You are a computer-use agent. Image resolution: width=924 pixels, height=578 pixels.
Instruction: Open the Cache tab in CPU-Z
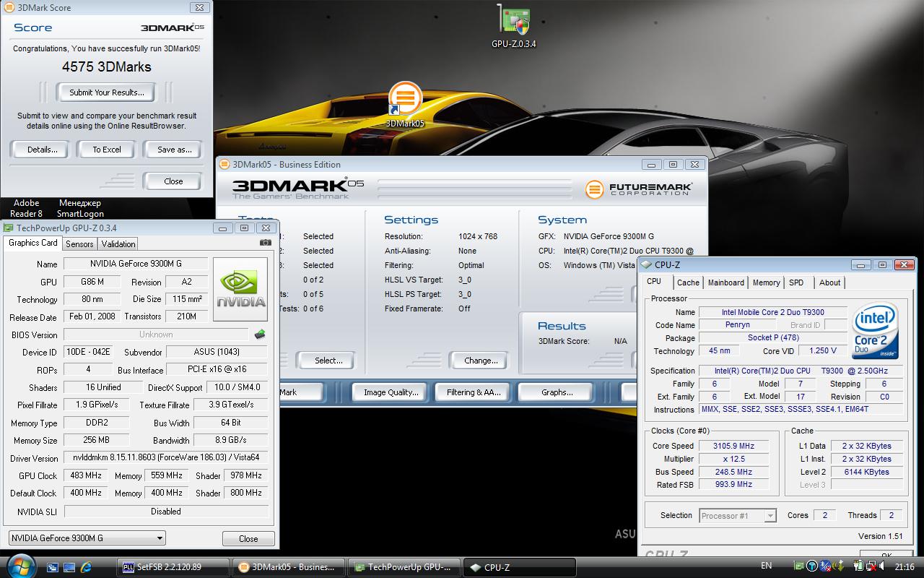click(x=688, y=283)
